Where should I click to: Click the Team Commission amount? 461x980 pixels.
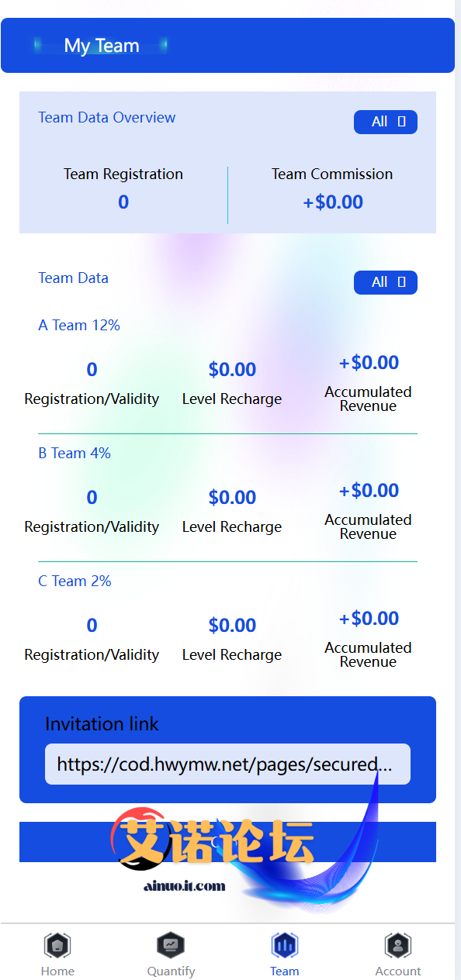point(333,202)
